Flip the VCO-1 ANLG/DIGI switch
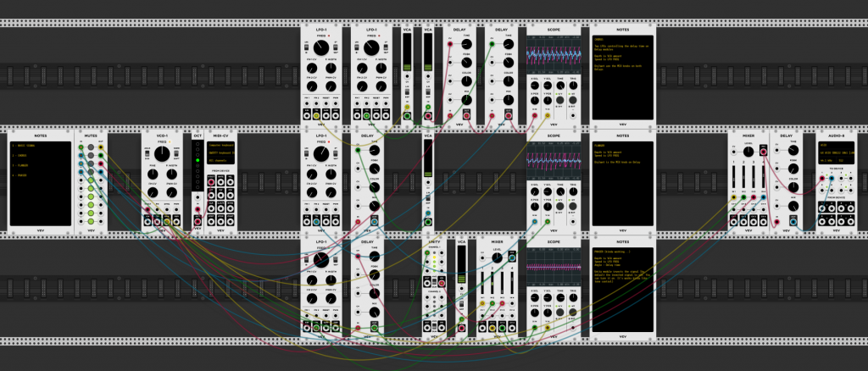This screenshot has height=371, width=868. (x=147, y=153)
